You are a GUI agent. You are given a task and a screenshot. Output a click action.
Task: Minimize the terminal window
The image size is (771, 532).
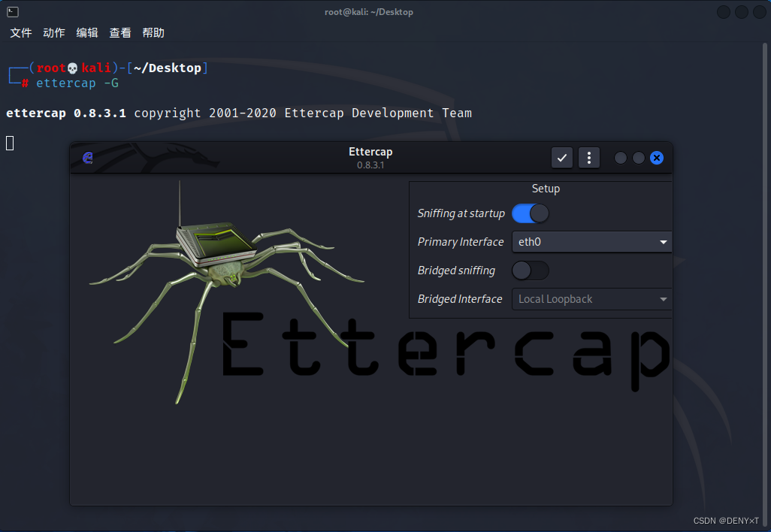point(724,12)
